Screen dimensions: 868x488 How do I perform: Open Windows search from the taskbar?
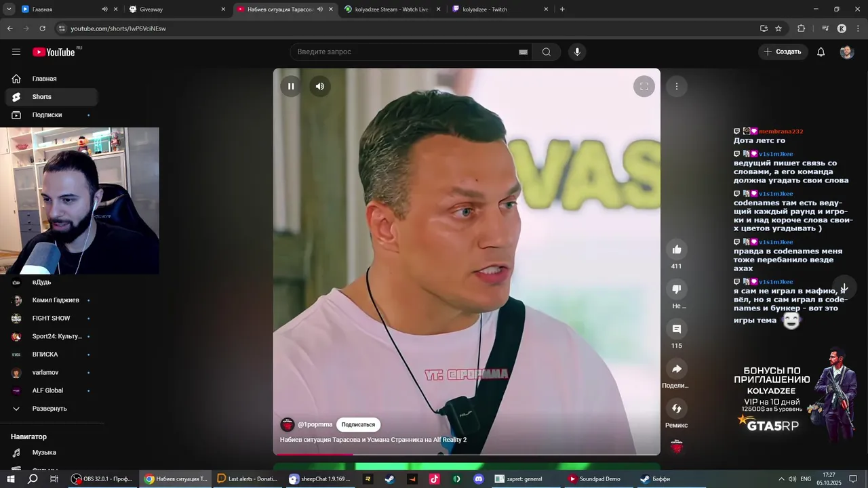coord(33,479)
